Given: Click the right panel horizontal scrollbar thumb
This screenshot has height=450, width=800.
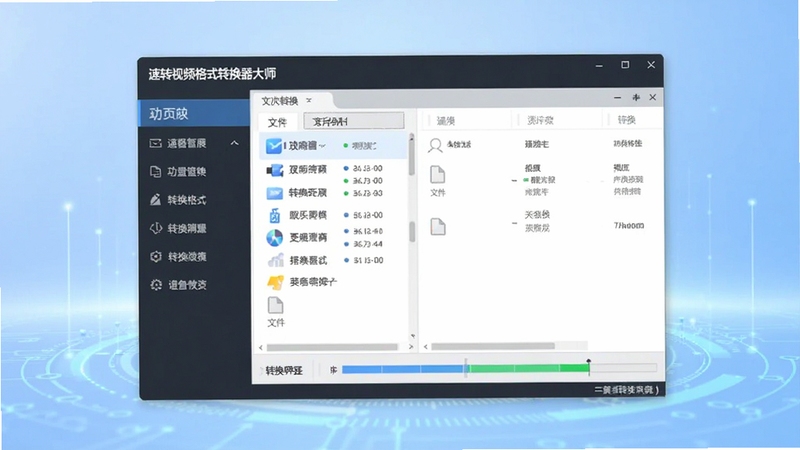Looking at the screenshot, I should (493, 346).
